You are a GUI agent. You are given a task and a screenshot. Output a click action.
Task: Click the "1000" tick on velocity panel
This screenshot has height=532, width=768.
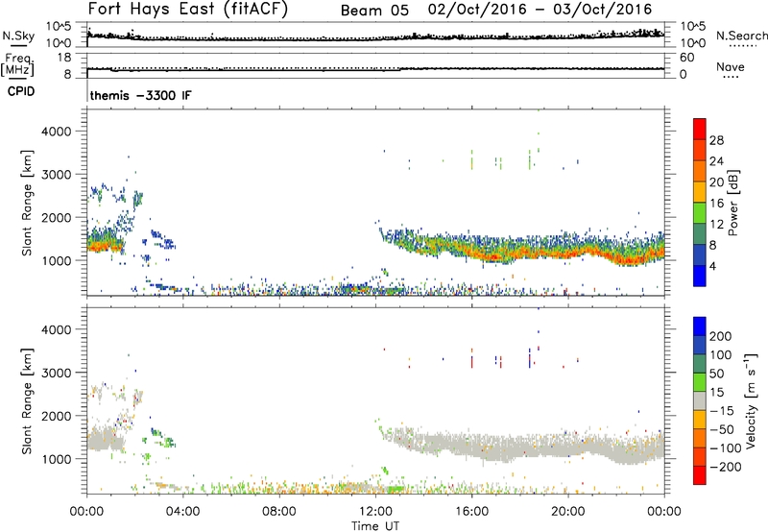pyautogui.click(x=57, y=459)
